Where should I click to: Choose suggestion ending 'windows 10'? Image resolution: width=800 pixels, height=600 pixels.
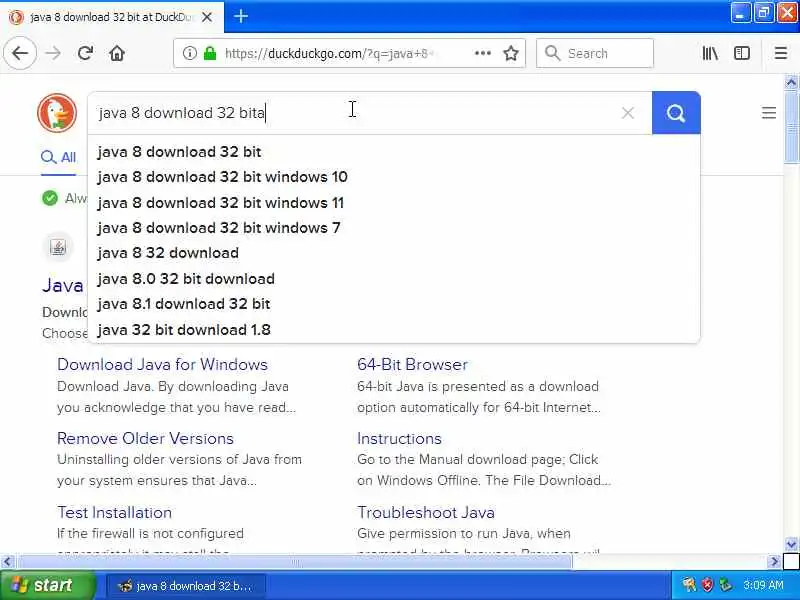click(222, 177)
